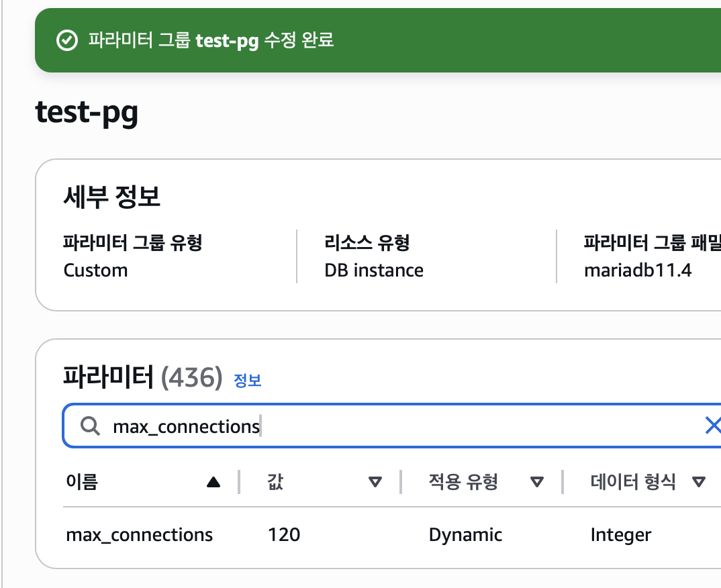Select the max_connections parameter name in the table
Screen dimensions: 721x588
139,535
